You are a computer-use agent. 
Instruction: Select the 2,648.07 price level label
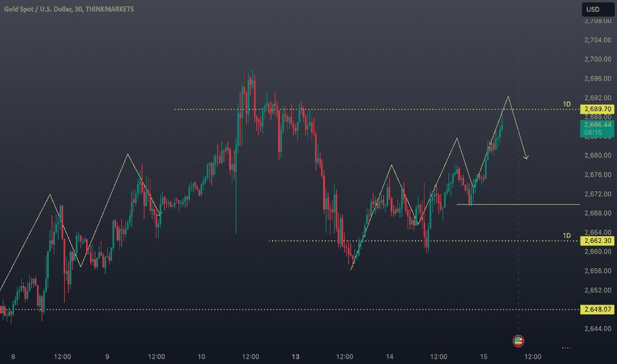[597, 309]
